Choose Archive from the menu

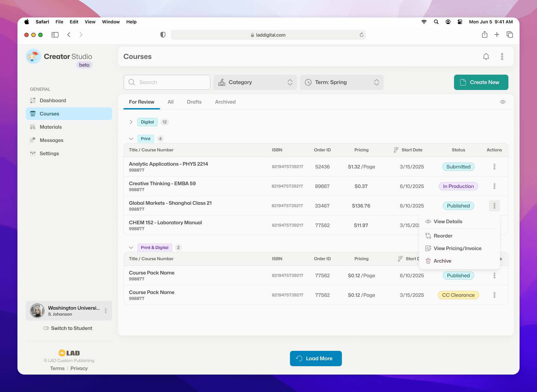click(460, 261)
